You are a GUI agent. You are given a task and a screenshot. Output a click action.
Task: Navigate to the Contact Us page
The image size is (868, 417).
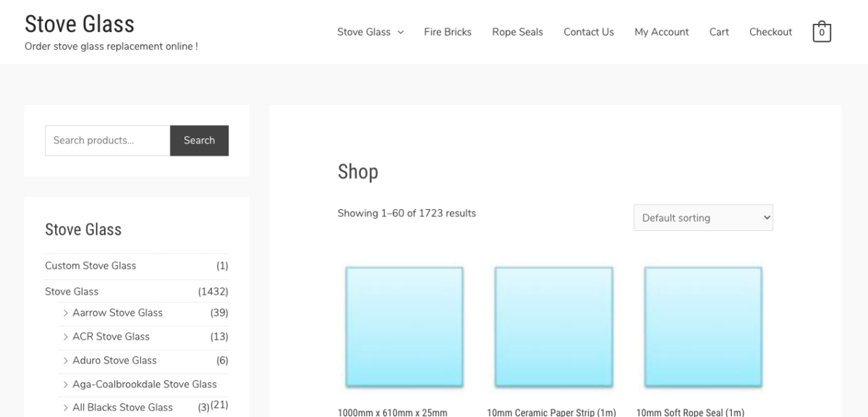point(588,32)
